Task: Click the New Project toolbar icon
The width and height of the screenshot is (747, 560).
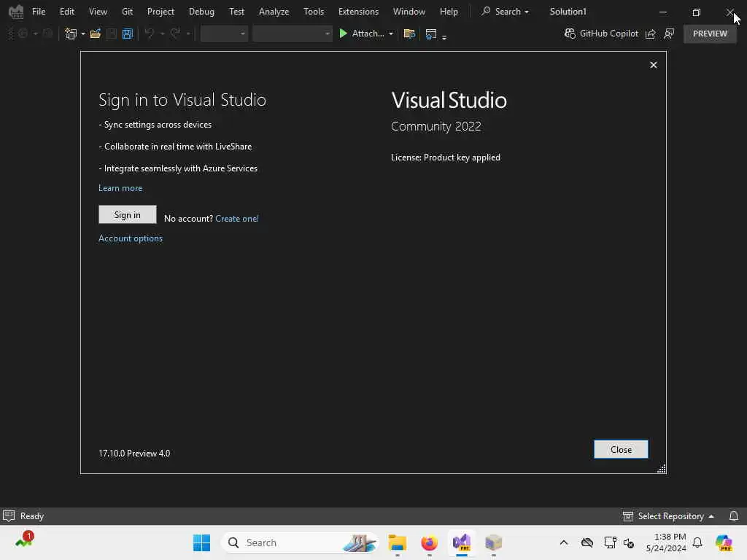Action: (x=71, y=34)
